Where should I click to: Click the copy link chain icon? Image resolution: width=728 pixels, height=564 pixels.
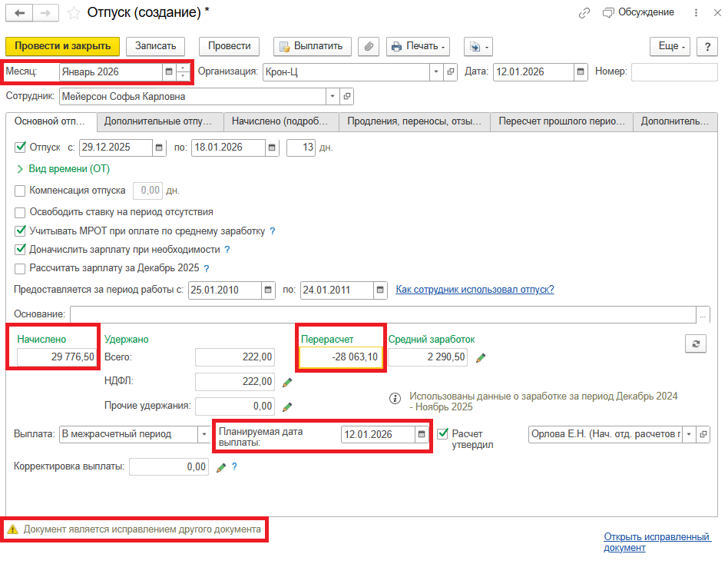[x=584, y=13]
